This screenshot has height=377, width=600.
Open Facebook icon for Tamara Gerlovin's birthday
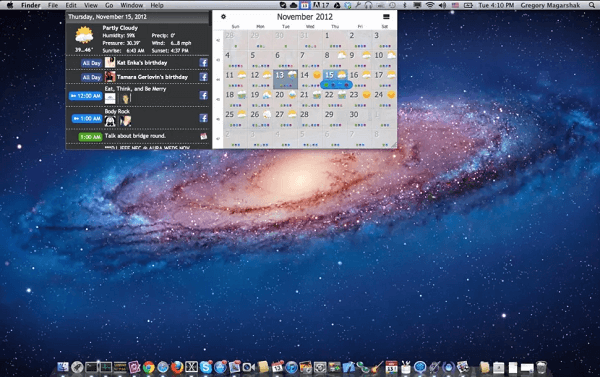[203, 77]
